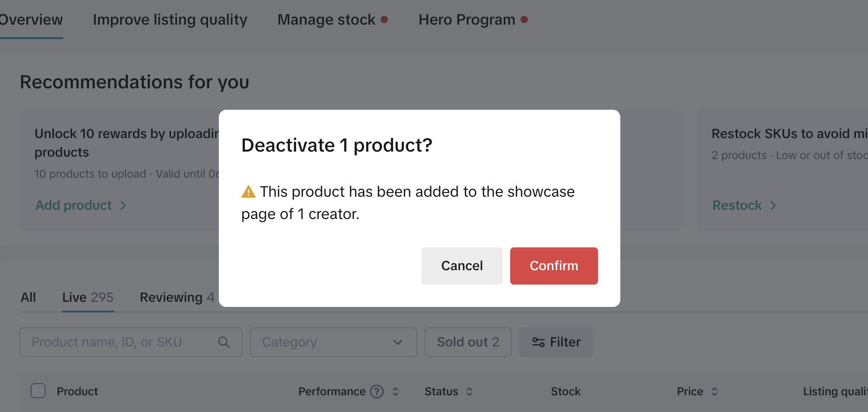Switch to the Manage stock tab
Viewport: 868px width, 412px height.
pyautogui.click(x=326, y=20)
